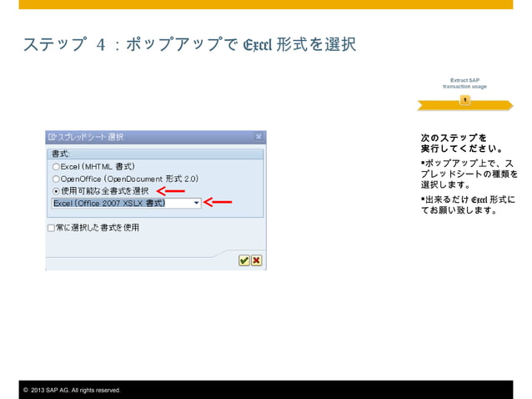Select the Excel (MHTML 書式) radio option
The height and width of the screenshot is (399, 532).
point(56,167)
